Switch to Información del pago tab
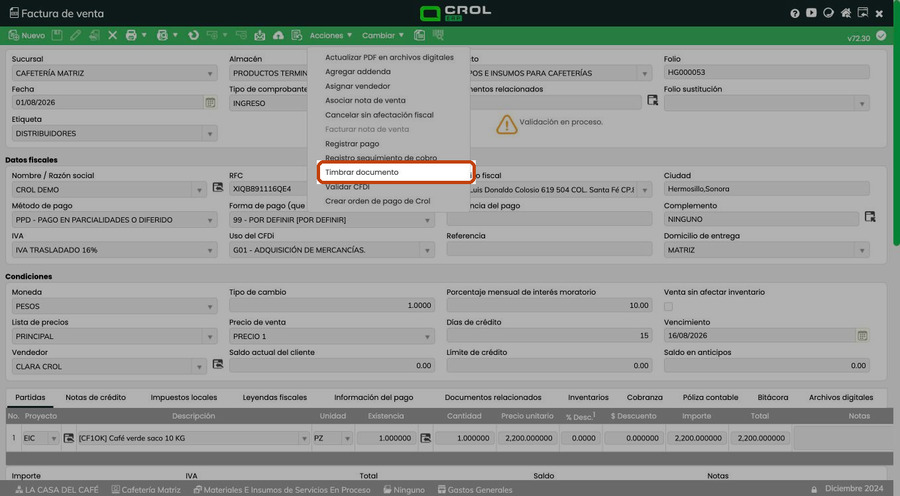The width and height of the screenshot is (900, 496). click(x=374, y=397)
